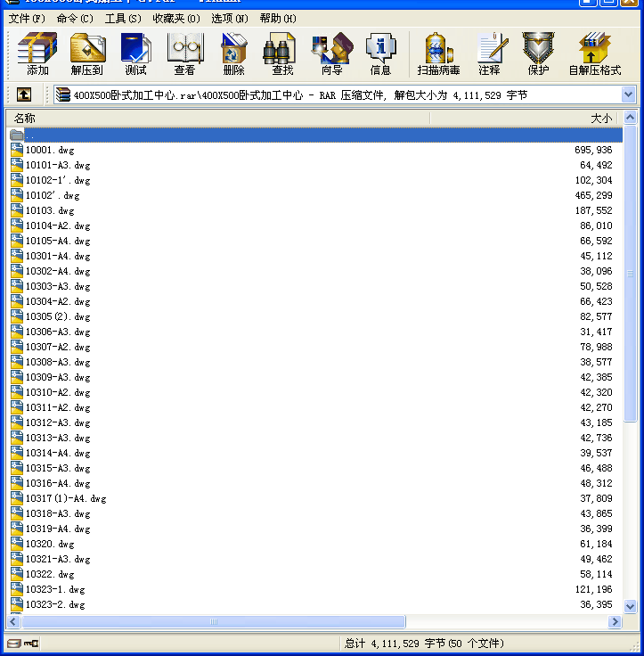Select the file 10001.dwg

tap(50, 150)
